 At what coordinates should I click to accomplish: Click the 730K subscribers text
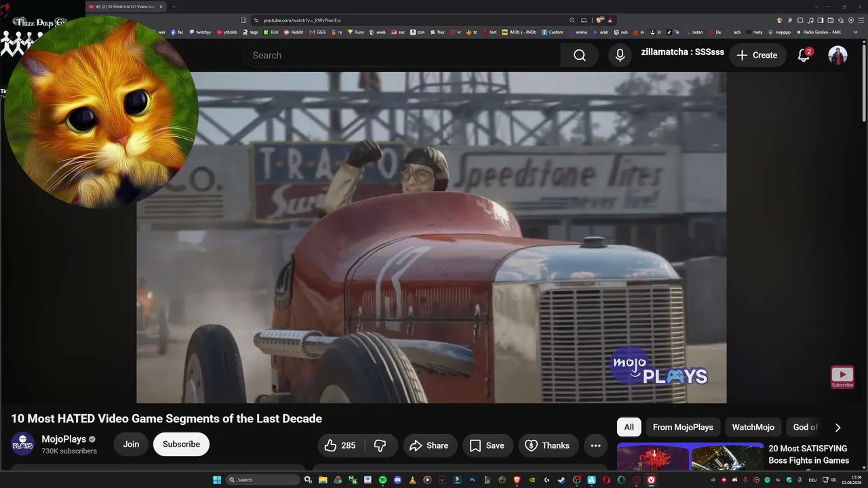[x=69, y=451]
